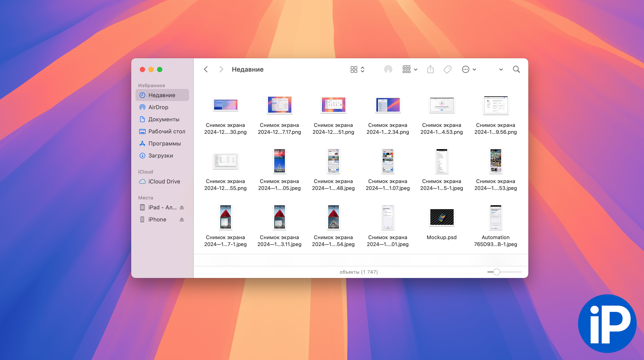Select Документы in the sidebar
This screenshot has height=360, width=644.
(x=164, y=119)
